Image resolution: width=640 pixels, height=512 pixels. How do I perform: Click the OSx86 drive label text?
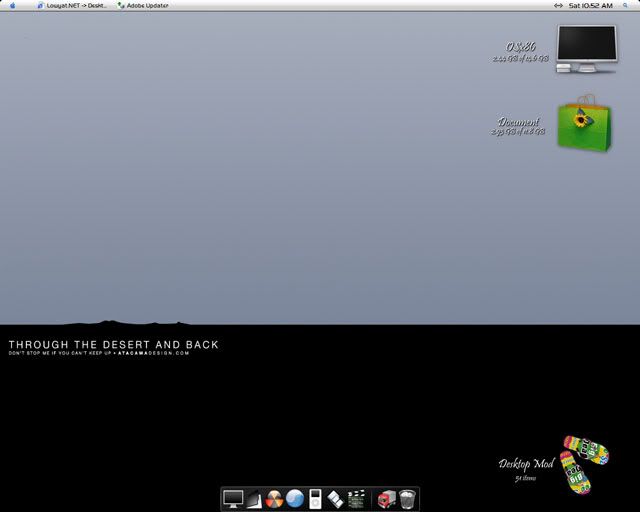point(520,47)
